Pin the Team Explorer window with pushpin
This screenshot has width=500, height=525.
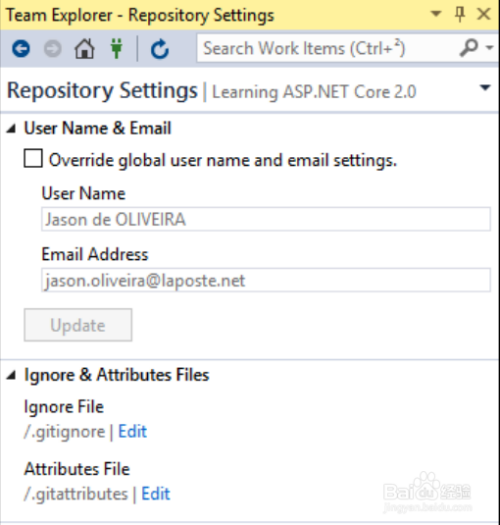(x=460, y=15)
